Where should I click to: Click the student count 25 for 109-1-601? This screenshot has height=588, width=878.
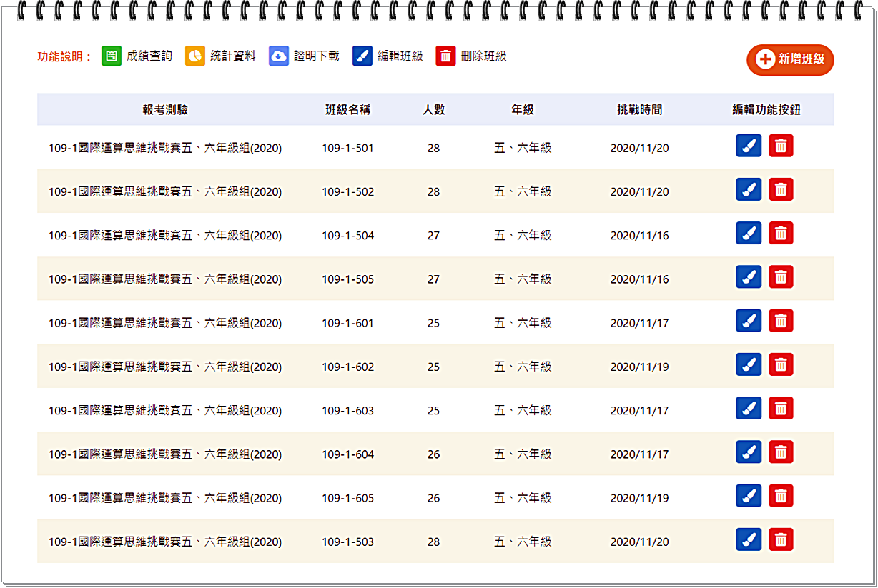(x=434, y=324)
